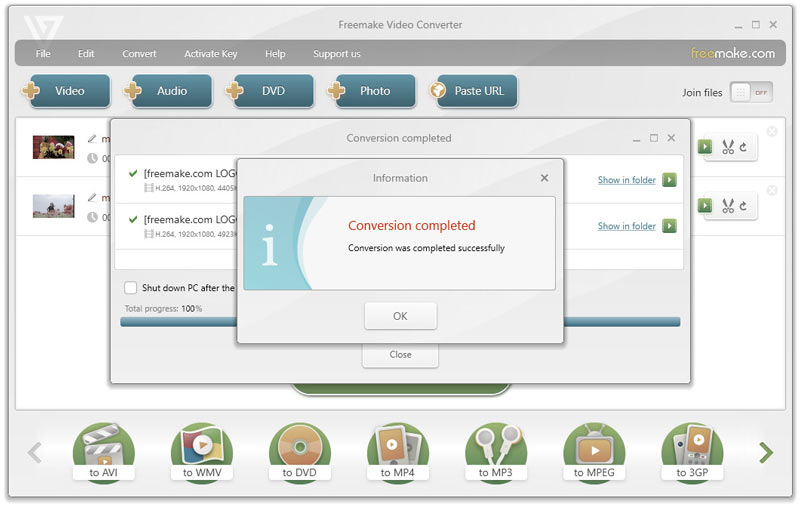The height and width of the screenshot is (506, 800).
Task: Open the Support us menu
Action: click(x=337, y=54)
